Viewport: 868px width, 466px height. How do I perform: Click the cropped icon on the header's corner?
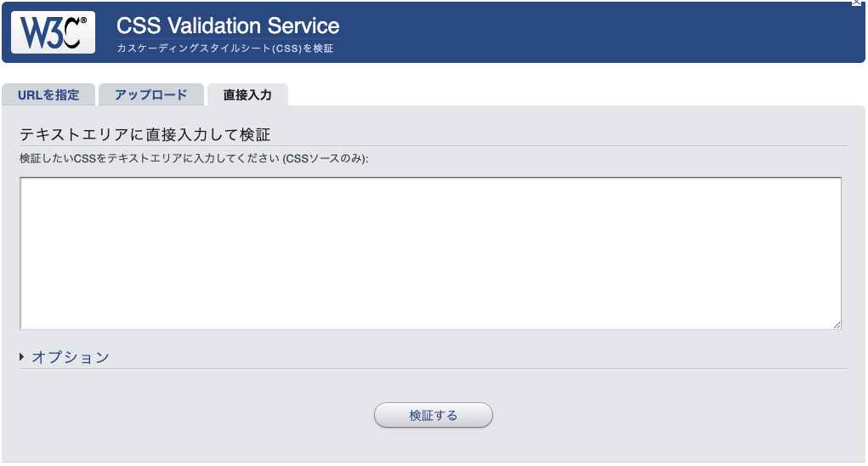(x=856, y=3)
